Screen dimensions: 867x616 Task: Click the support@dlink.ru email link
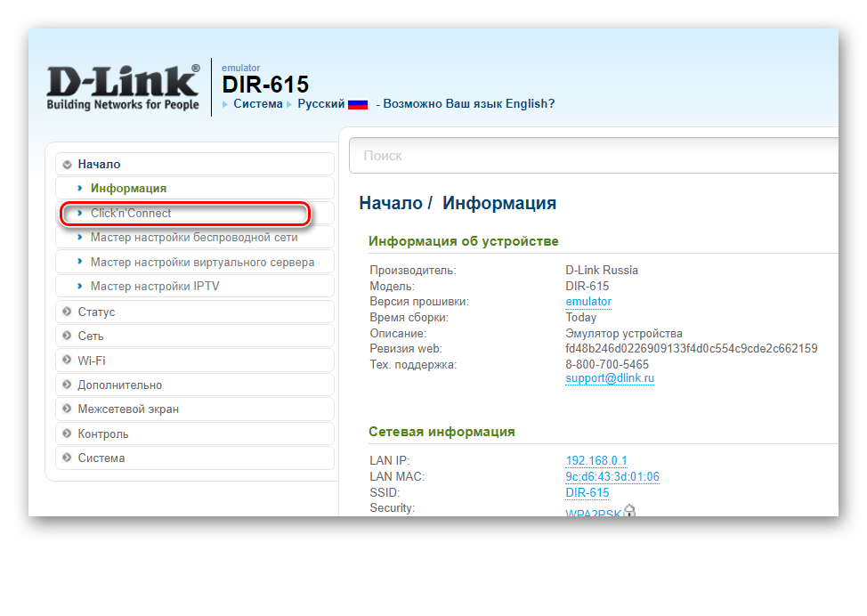click(610, 378)
